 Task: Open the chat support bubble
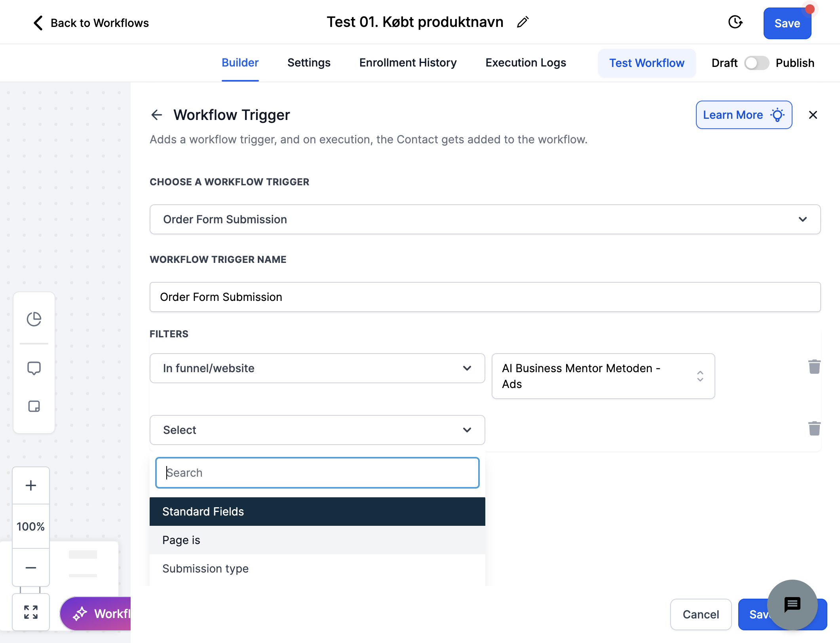pyautogui.click(x=792, y=605)
